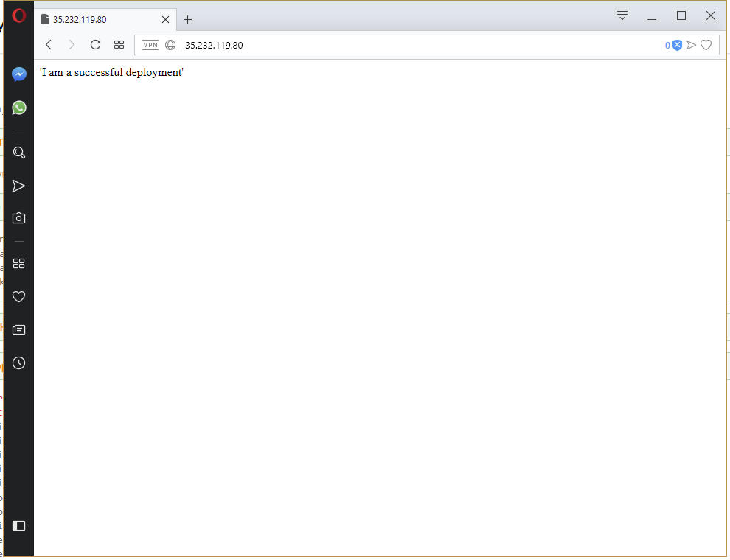
Task: Open a new tab with plus button
Action: click(187, 20)
